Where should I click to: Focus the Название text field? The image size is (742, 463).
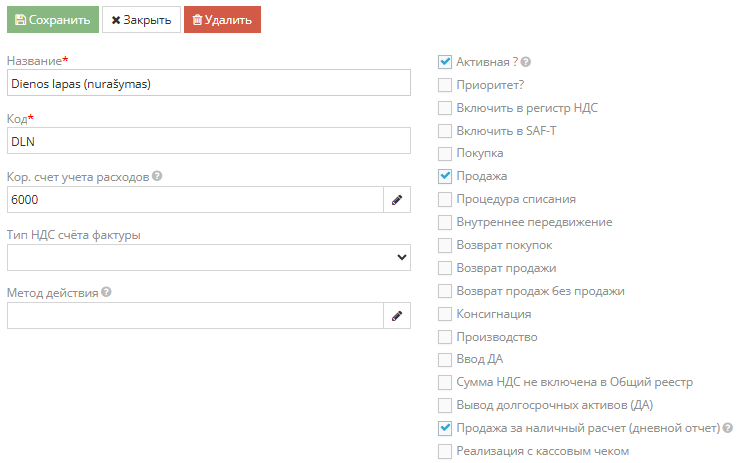[x=208, y=84]
